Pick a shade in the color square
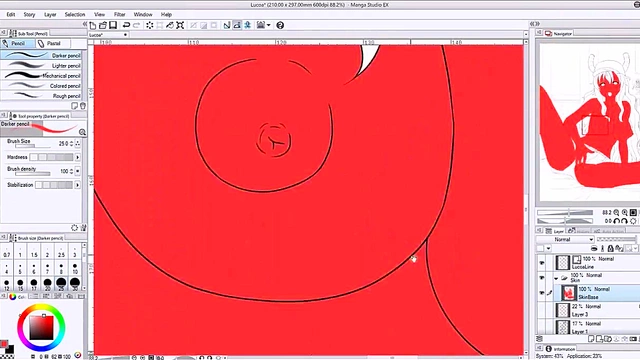The width and height of the screenshot is (640, 360). click(41, 328)
